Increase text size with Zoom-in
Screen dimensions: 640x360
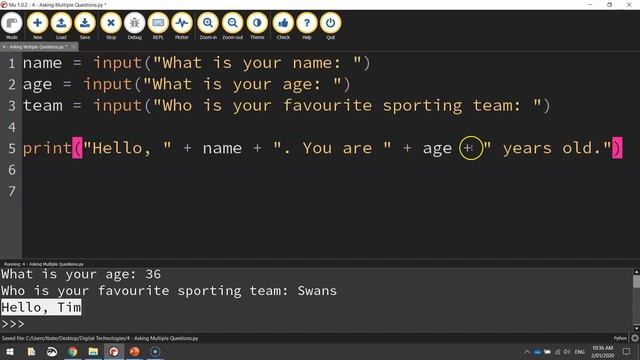[x=208, y=26]
